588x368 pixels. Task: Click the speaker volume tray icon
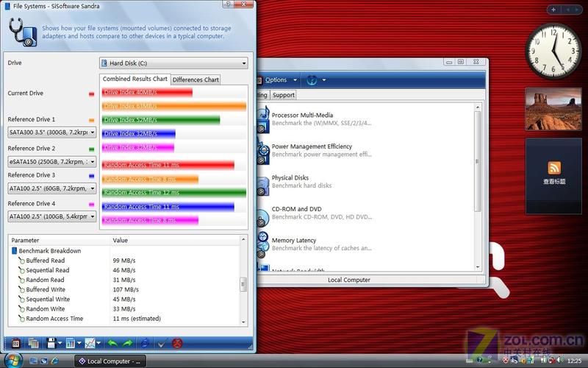click(x=560, y=361)
